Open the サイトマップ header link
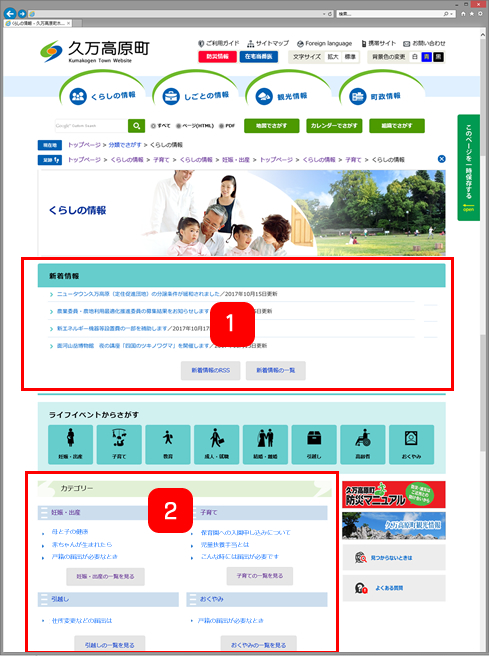The height and width of the screenshot is (656, 489). pyautogui.click(x=268, y=43)
